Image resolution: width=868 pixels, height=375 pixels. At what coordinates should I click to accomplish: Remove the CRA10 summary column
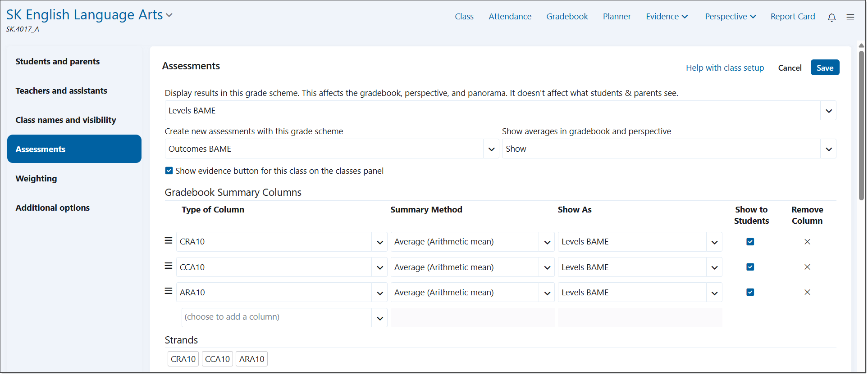point(807,242)
